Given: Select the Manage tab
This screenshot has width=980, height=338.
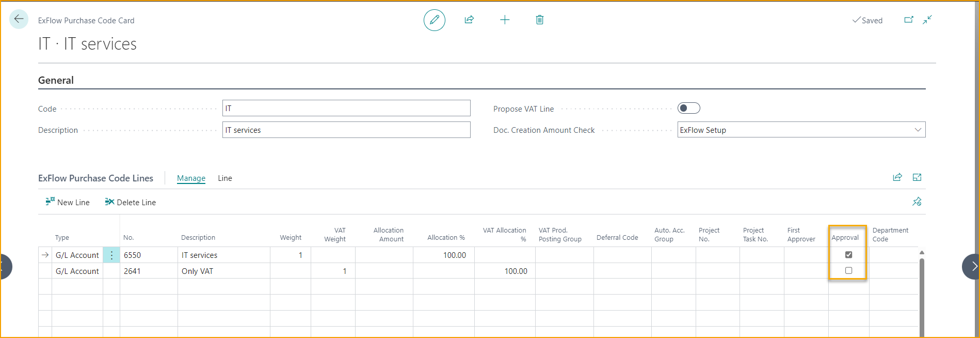Looking at the screenshot, I should point(191,178).
